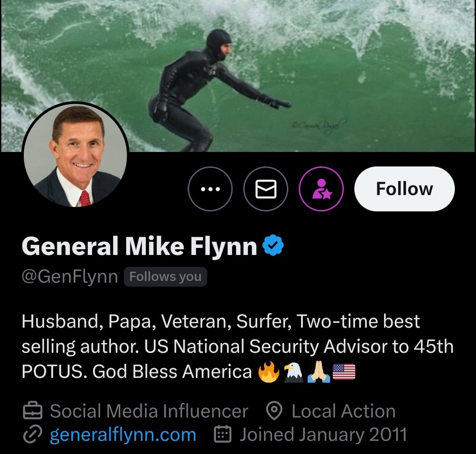Click the Local Action location text

coord(343,412)
